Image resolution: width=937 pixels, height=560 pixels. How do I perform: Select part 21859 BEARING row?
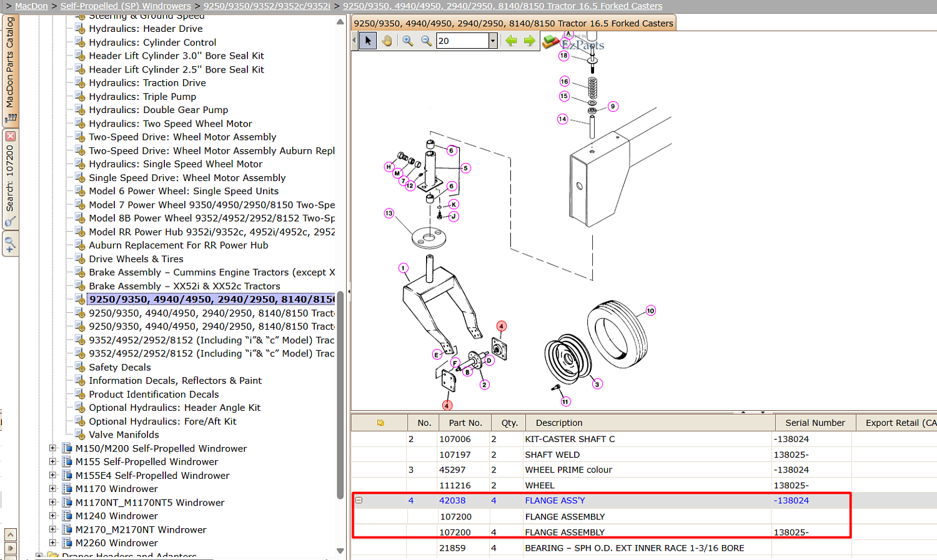[x=643, y=548]
